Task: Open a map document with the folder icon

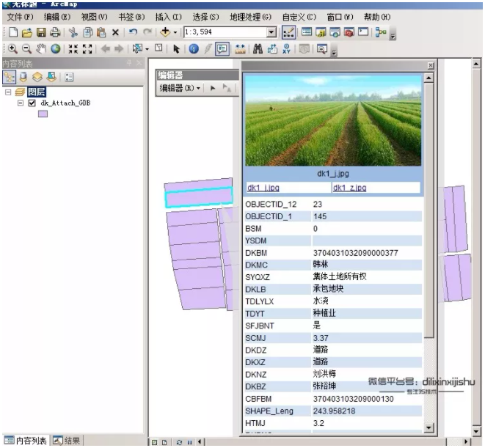Action: pyautogui.click(x=27, y=32)
